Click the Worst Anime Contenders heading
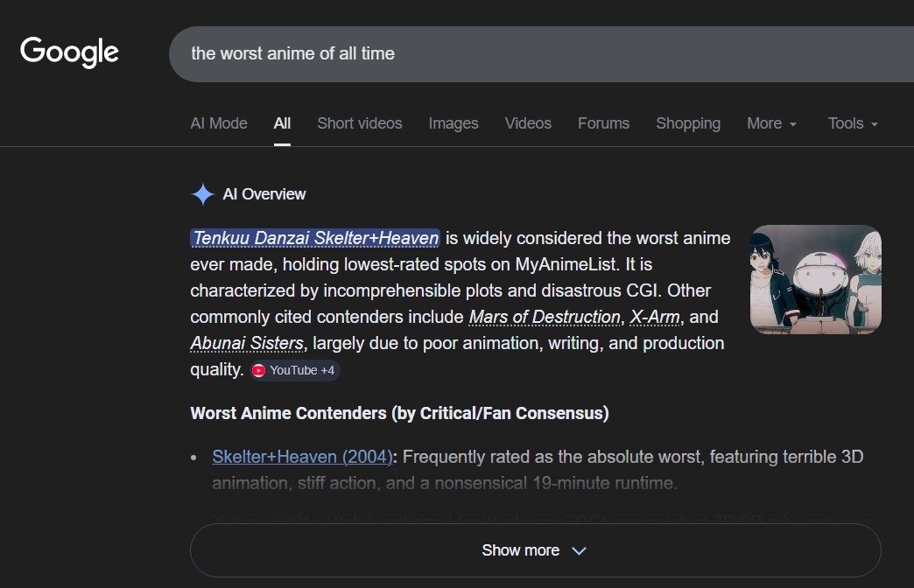The height and width of the screenshot is (588, 914). (x=399, y=413)
